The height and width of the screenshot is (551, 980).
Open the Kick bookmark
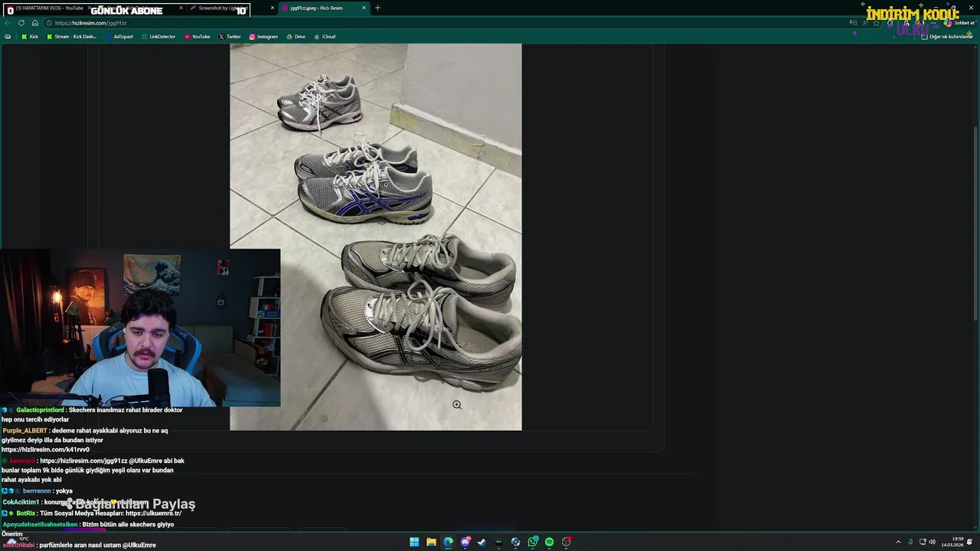coord(30,37)
